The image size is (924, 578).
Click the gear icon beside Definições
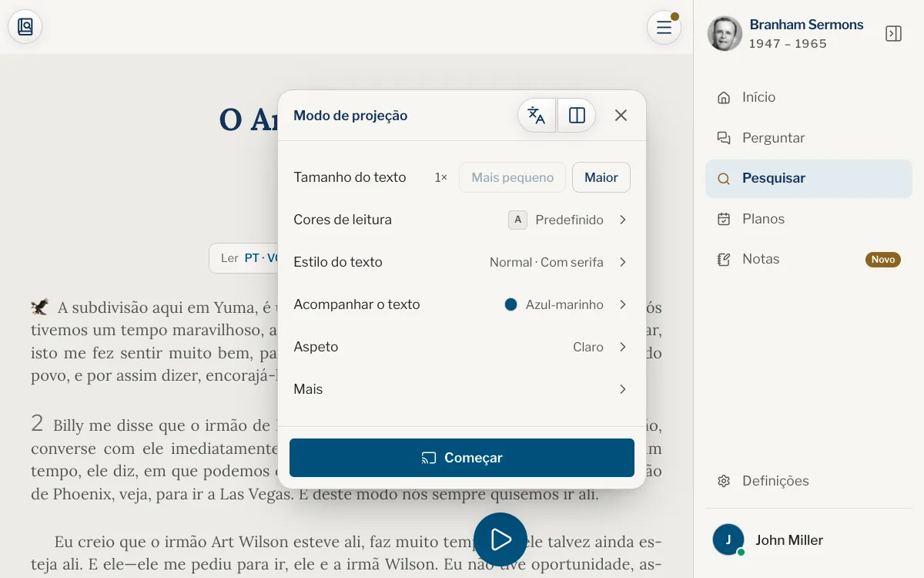coord(724,481)
